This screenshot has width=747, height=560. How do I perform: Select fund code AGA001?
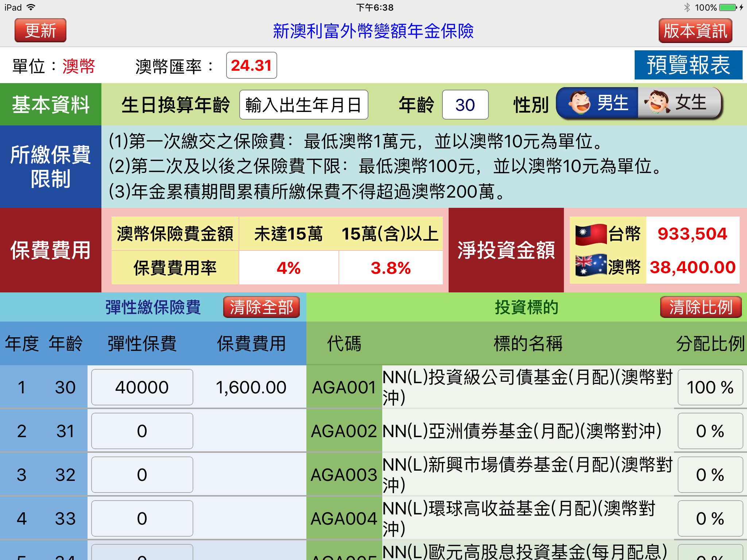tap(344, 387)
